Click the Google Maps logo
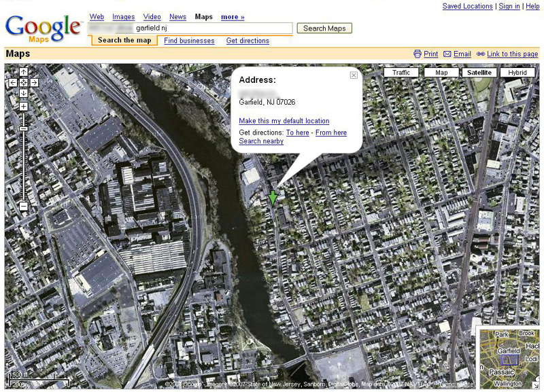The height and width of the screenshot is (392, 544). [x=43, y=29]
